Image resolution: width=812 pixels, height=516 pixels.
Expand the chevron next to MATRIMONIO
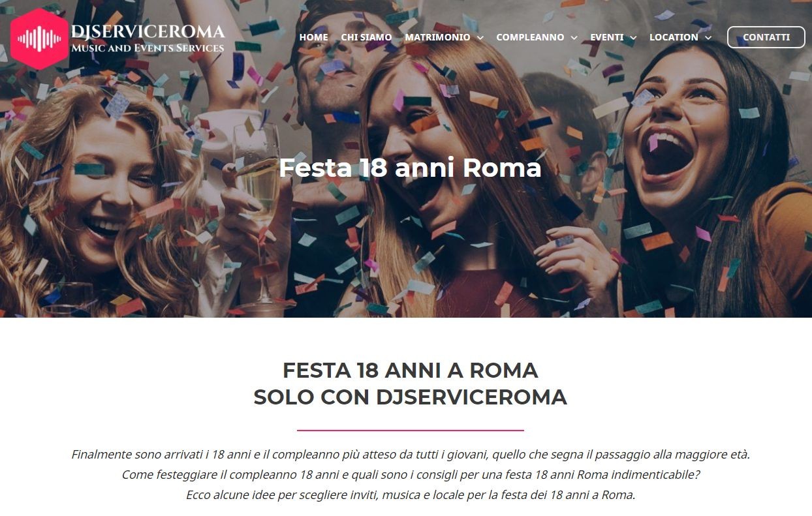480,38
